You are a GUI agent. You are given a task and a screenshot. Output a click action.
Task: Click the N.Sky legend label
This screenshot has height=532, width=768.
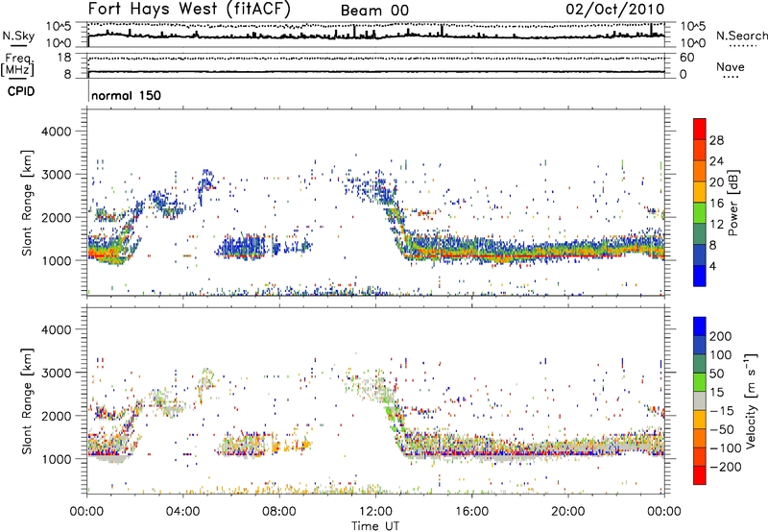point(18,36)
